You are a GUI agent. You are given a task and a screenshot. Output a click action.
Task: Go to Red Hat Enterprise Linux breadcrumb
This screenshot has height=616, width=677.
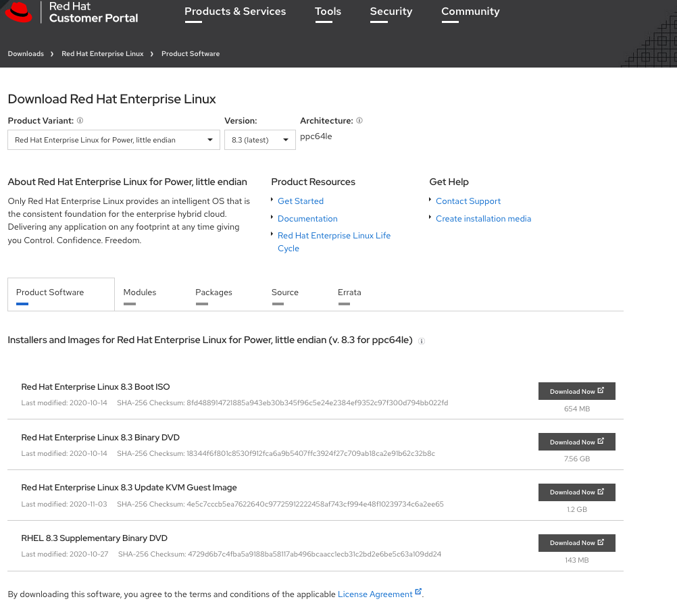102,53
